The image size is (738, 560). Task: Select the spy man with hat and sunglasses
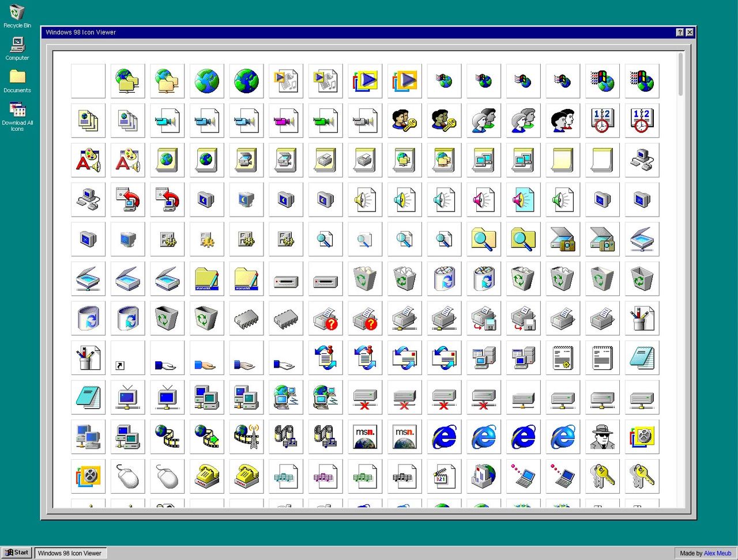[x=602, y=437]
